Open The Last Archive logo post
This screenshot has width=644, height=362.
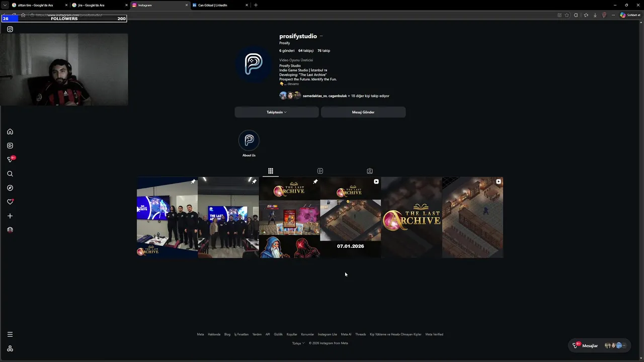(412, 217)
